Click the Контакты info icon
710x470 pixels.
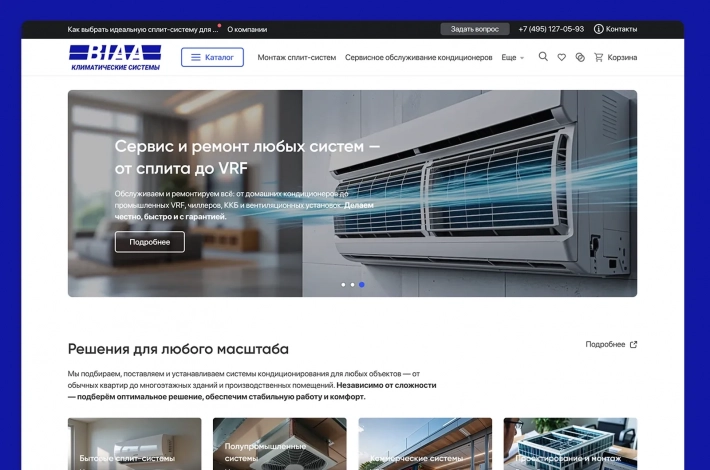click(x=599, y=29)
